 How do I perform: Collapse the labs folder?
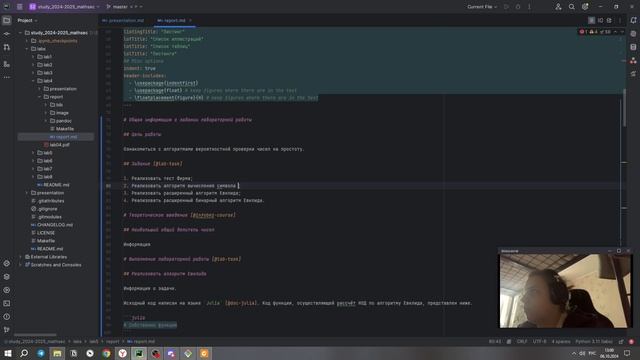click(x=27, y=49)
